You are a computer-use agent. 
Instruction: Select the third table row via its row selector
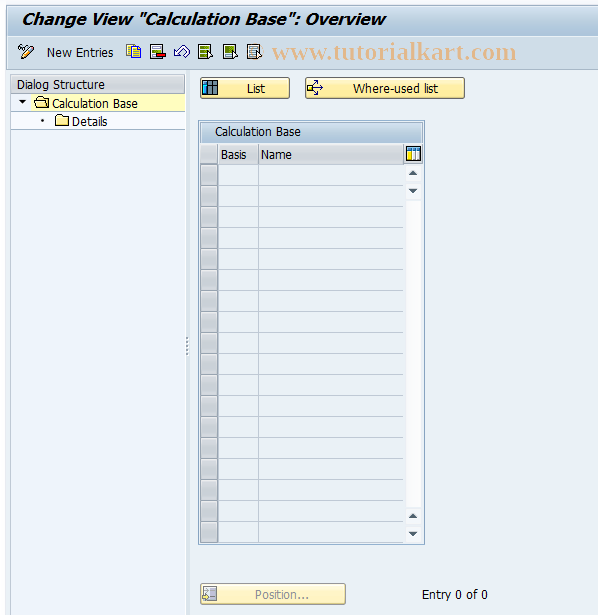point(209,217)
